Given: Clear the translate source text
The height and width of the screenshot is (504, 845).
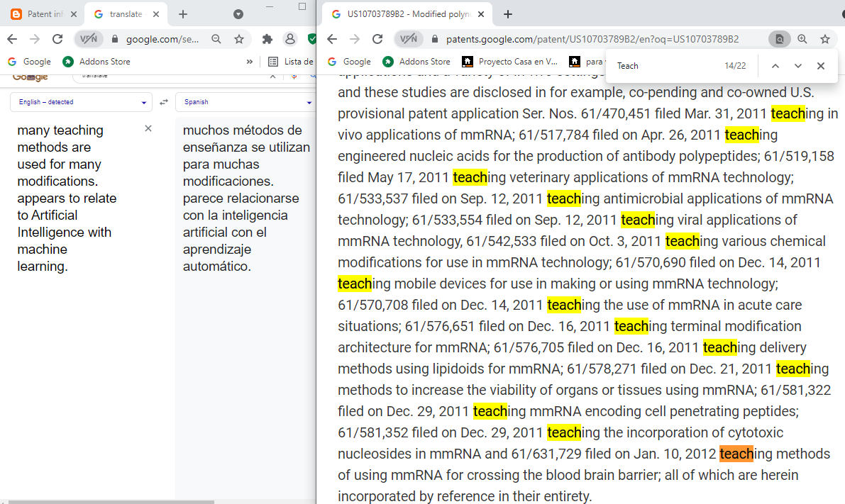Looking at the screenshot, I should click(x=148, y=128).
